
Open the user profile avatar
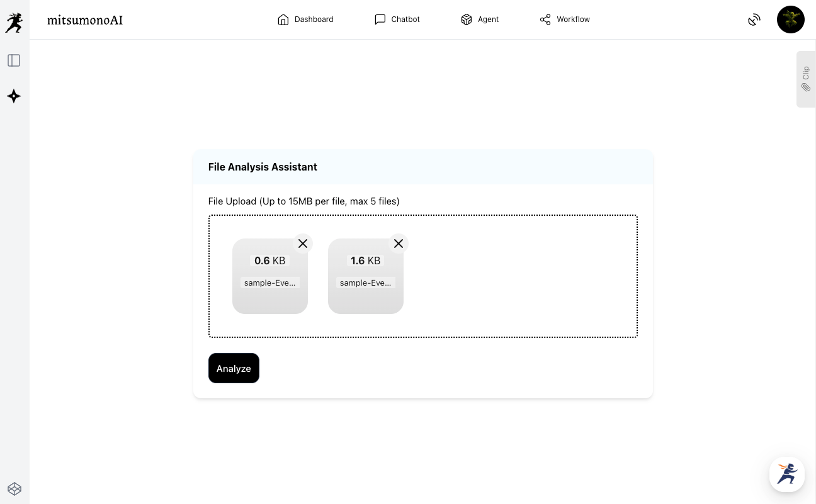coord(791,20)
